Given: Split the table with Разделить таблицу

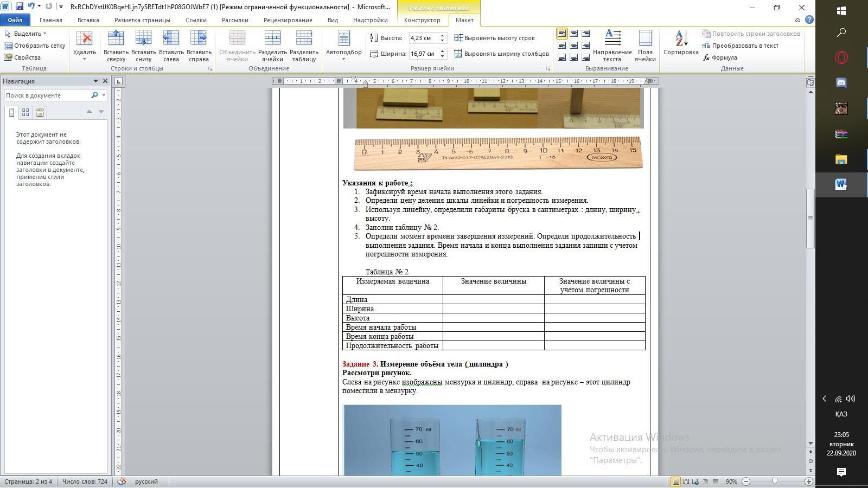Looking at the screenshot, I should click(x=304, y=46).
